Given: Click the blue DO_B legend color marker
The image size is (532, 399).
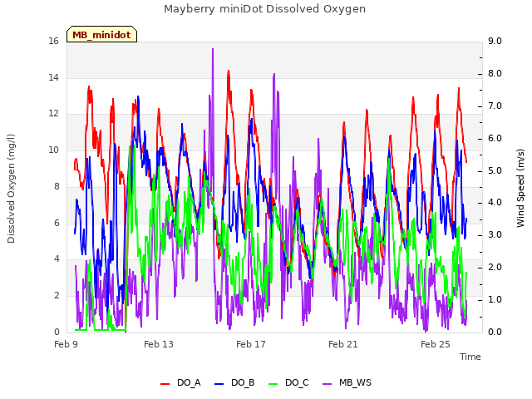Looking at the screenshot, I should pos(219,384).
